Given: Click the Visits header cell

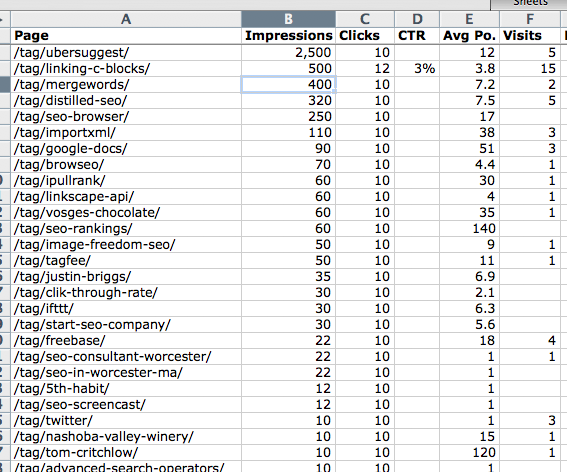Looking at the screenshot, I should click(x=530, y=36).
